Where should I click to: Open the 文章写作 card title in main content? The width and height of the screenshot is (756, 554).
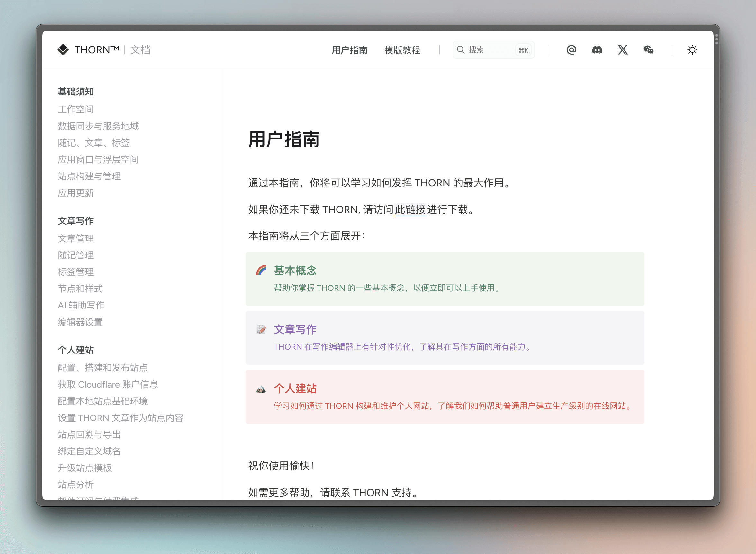point(295,330)
